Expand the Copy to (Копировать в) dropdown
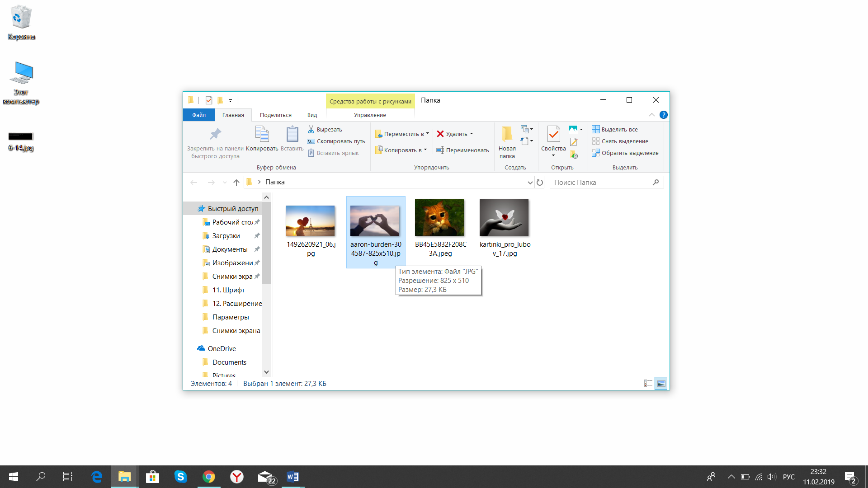868x488 pixels. pyautogui.click(x=425, y=150)
